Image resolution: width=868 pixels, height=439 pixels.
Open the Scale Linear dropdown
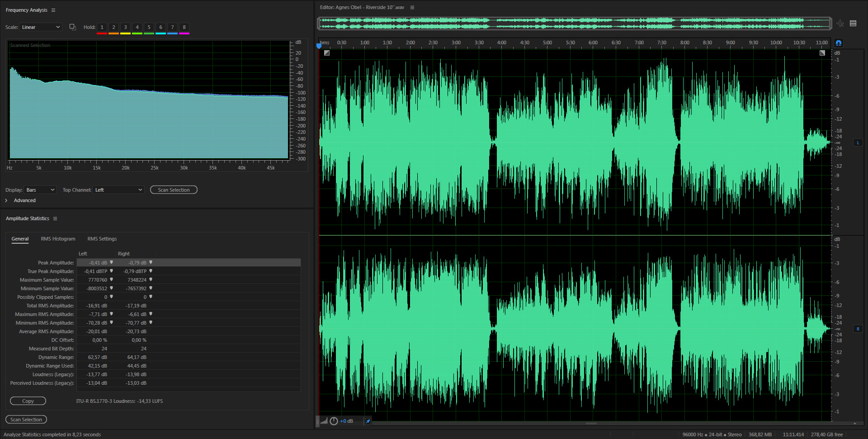point(41,27)
